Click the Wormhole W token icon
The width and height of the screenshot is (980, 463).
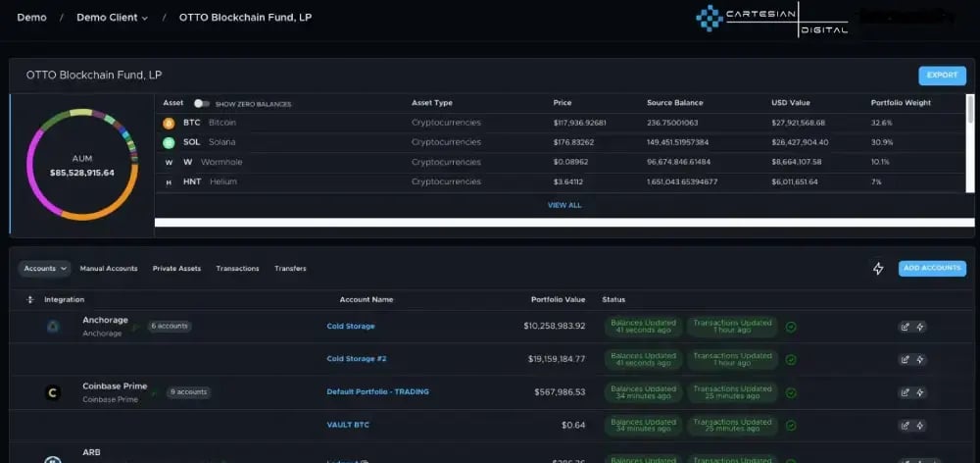click(x=169, y=163)
